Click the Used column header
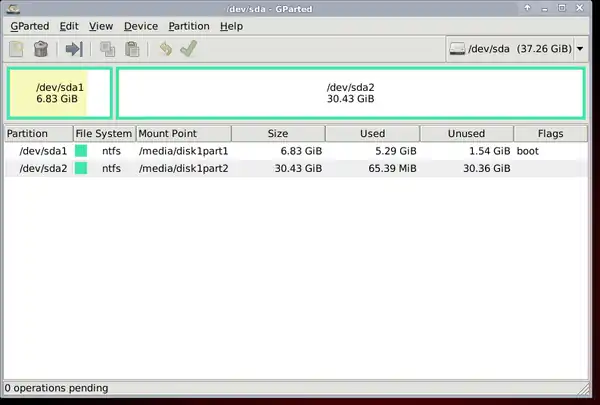The width and height of the screenshot is (600, 405). pos(372,133)
